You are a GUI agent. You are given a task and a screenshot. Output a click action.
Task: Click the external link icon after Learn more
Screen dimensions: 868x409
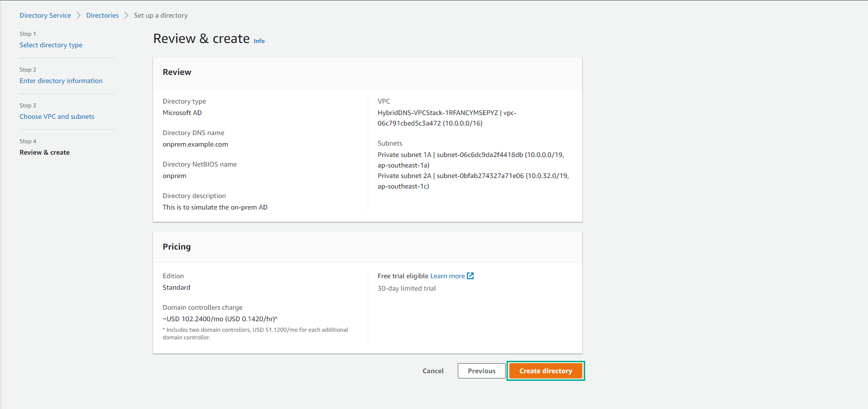click(x=470, y=276)
